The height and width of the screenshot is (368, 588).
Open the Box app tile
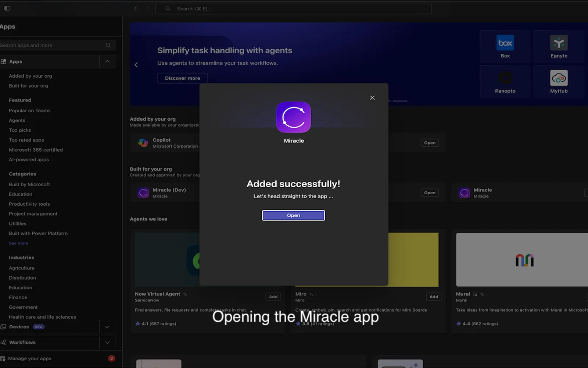(505, 47)
